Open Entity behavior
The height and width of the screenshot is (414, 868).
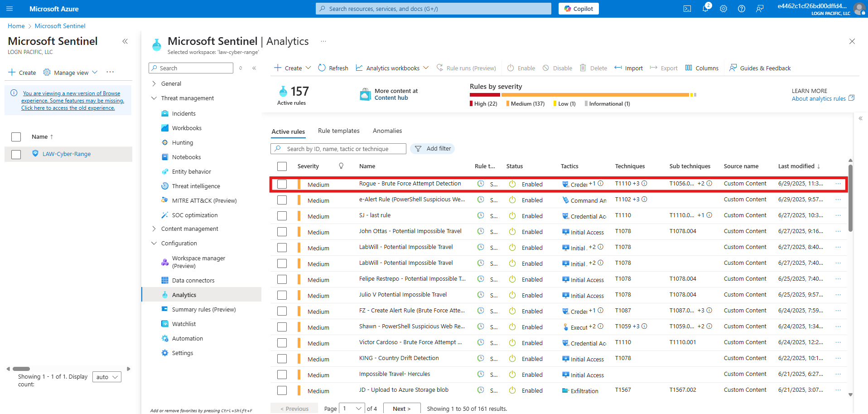pos(192,171)
